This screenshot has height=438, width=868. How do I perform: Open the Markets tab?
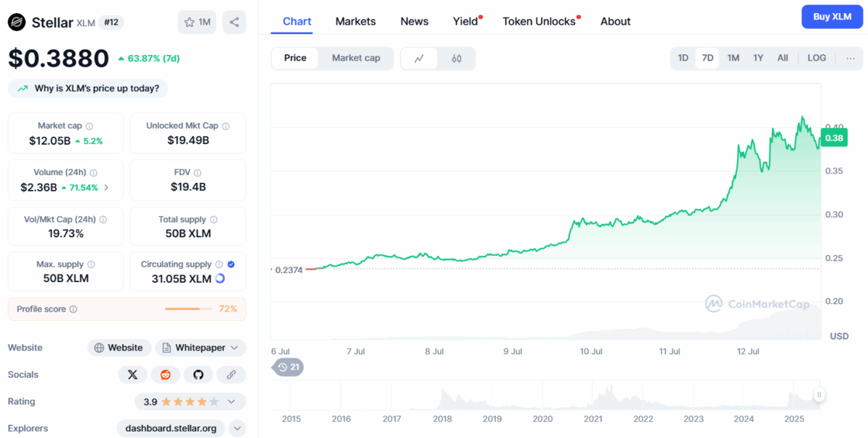(355, 22)
